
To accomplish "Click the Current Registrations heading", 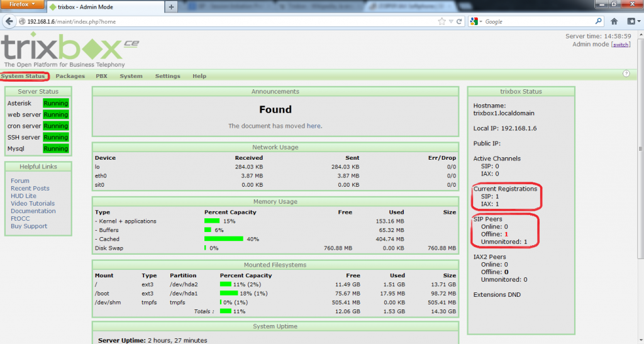I will pyautogui.click(x=505, y=189).
